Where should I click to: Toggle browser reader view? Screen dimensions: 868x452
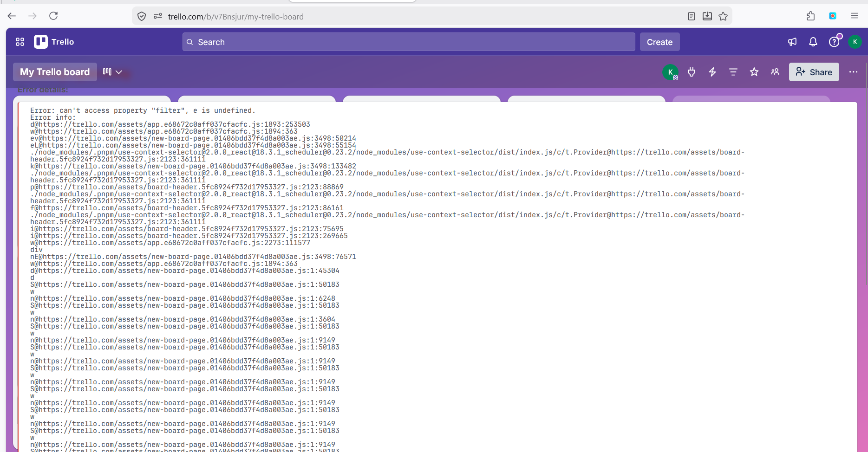click(692, 16)
